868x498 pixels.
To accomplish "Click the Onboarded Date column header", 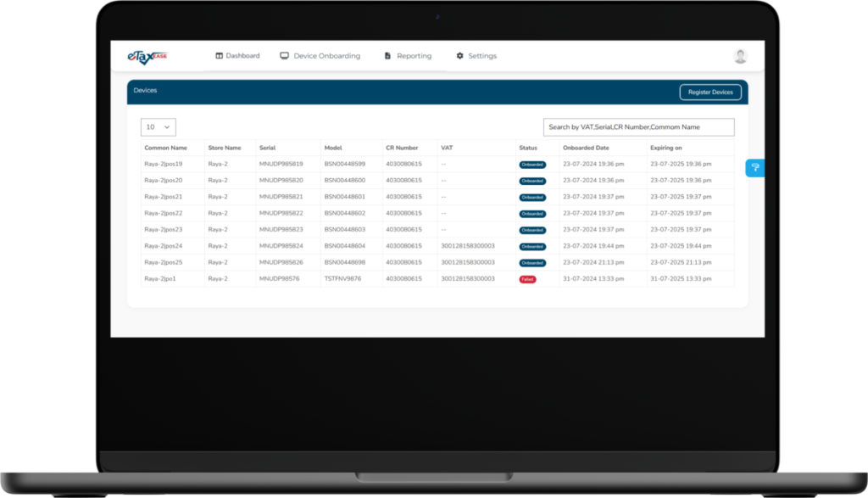I will click(586, 148).
